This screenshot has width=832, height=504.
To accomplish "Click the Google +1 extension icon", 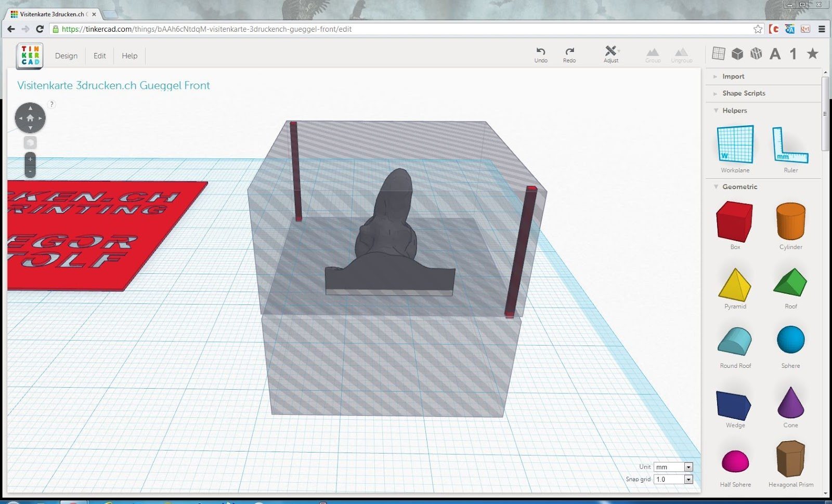I will (x=805, y=29).
